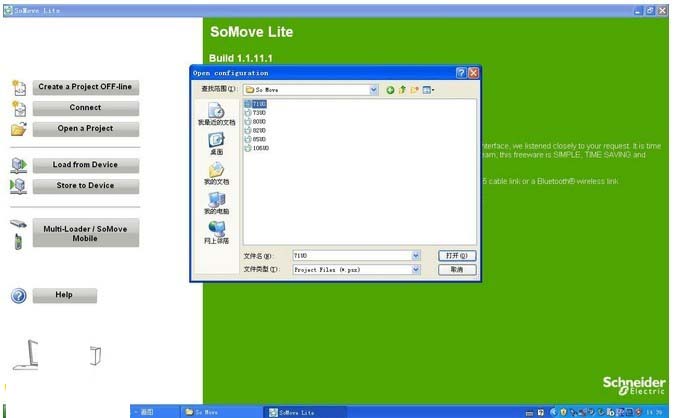
Task: Select the fourth file in the list
Action: (256, 130)
